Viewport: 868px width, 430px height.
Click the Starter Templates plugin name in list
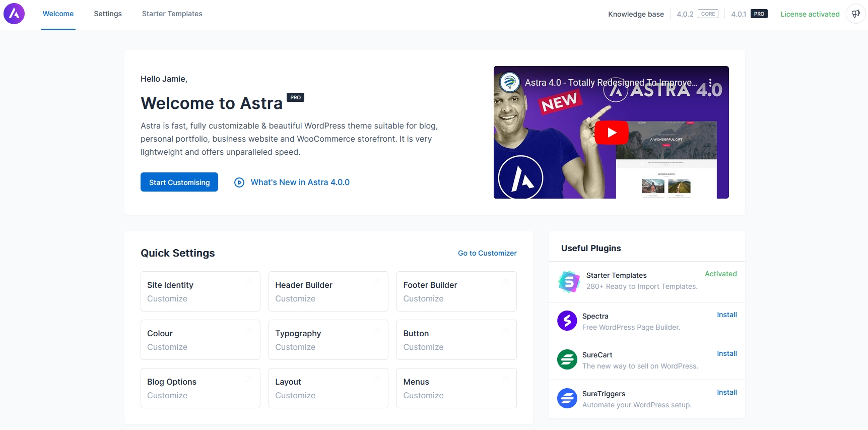[617, 275]
